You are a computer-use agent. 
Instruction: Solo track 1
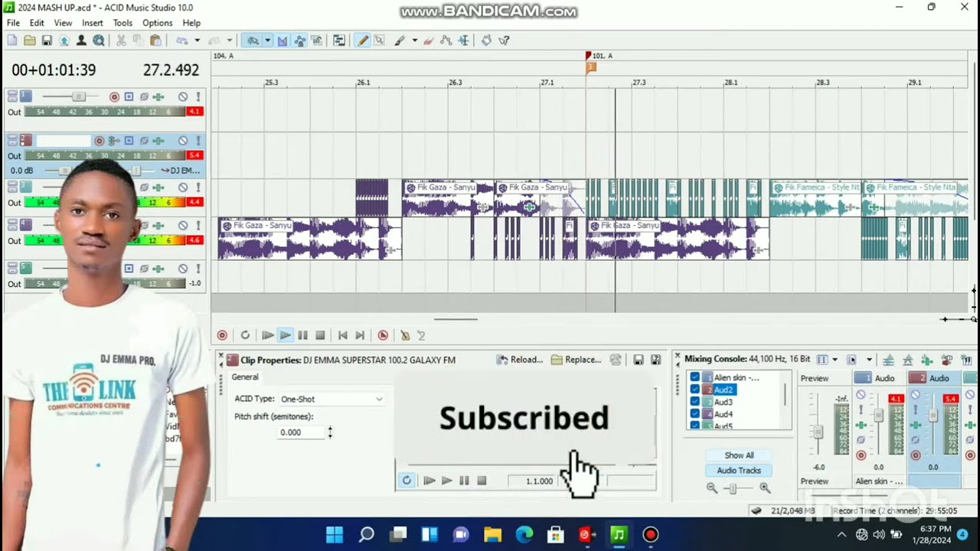[198, 96]
